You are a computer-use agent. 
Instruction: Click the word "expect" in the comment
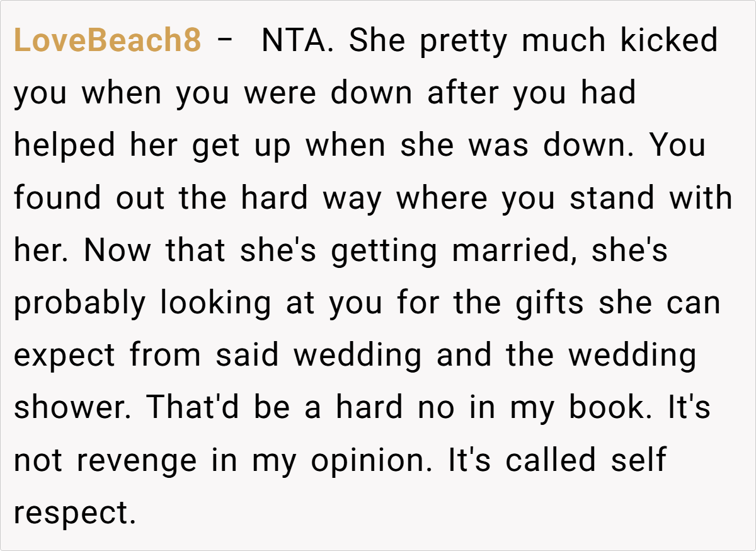click(x=65, y=356)
